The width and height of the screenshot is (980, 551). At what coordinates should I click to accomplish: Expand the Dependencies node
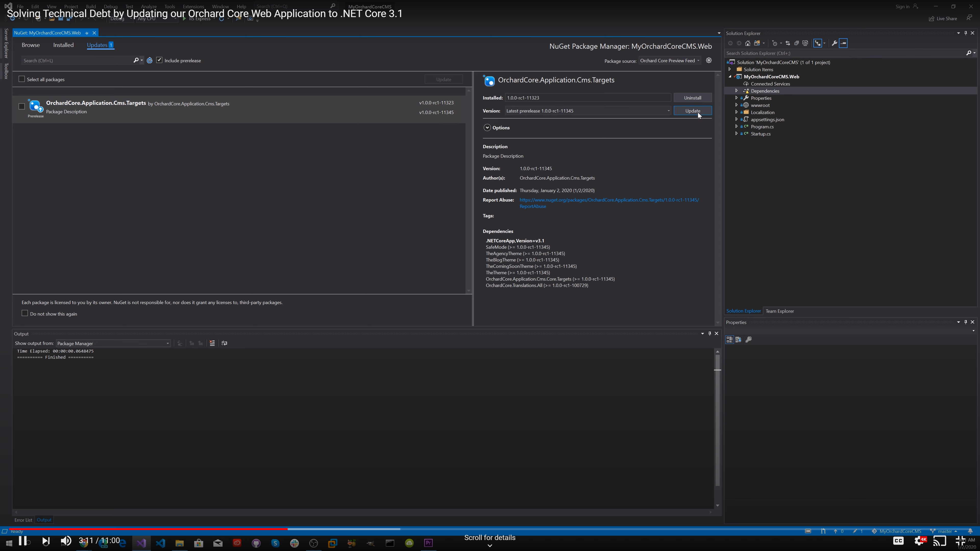736,91
